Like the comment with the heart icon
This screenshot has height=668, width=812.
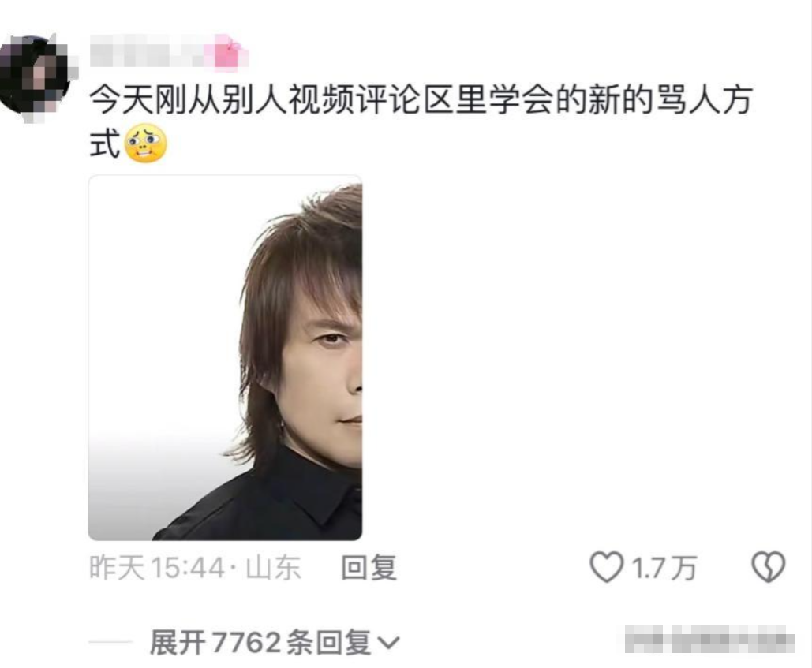[606, 567]
